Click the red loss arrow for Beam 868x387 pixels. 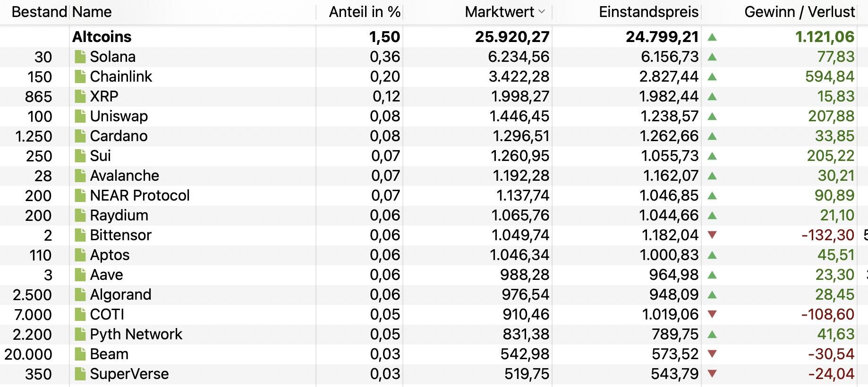(713, 354)
